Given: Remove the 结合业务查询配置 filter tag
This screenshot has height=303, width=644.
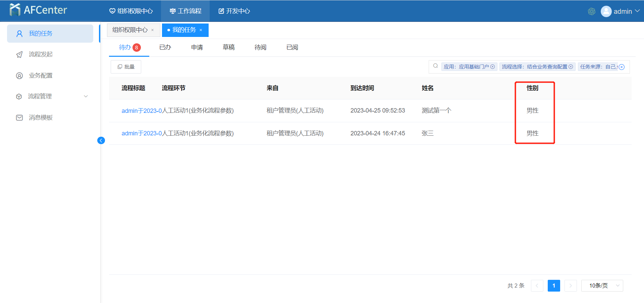Looking at the screenshot, I should point(571,67).
